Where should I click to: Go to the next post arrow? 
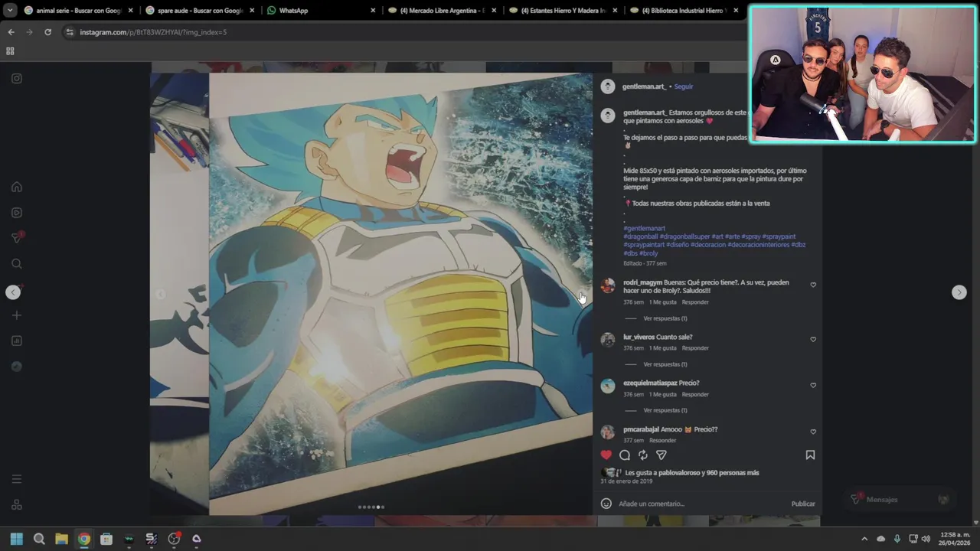(x=959, y=292)
